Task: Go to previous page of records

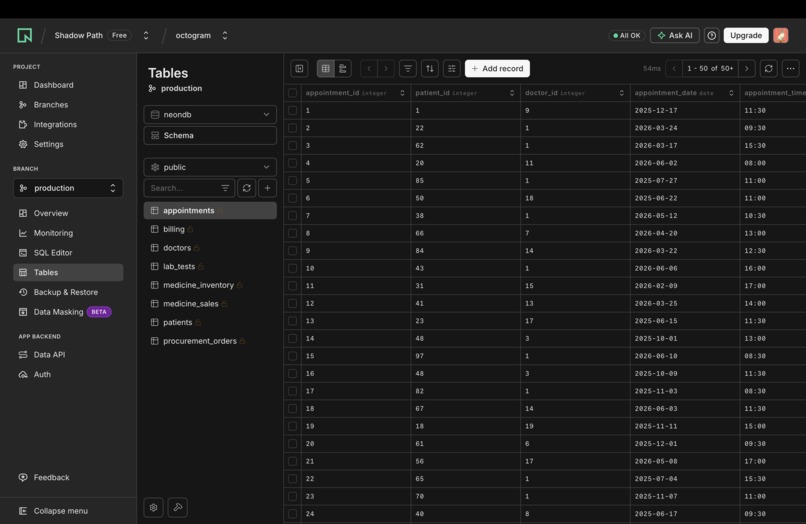Action: (674, 68)
